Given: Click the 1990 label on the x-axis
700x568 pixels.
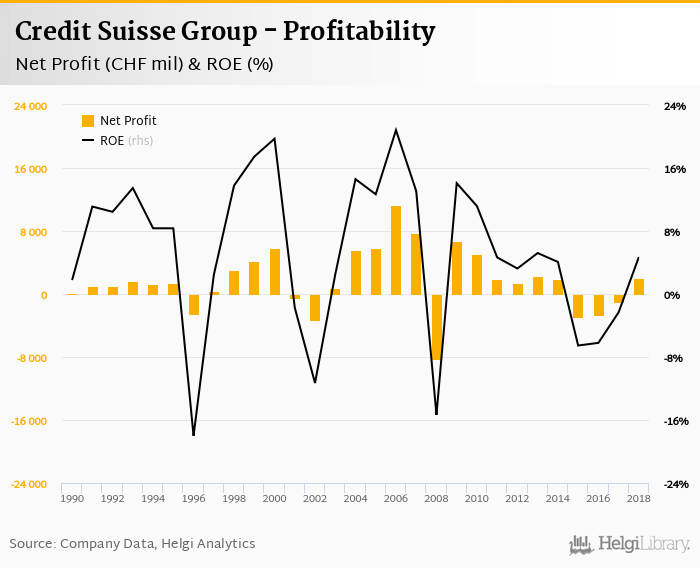Looking at the screenshot, I should pyautogui.click(x=72, y=498).
